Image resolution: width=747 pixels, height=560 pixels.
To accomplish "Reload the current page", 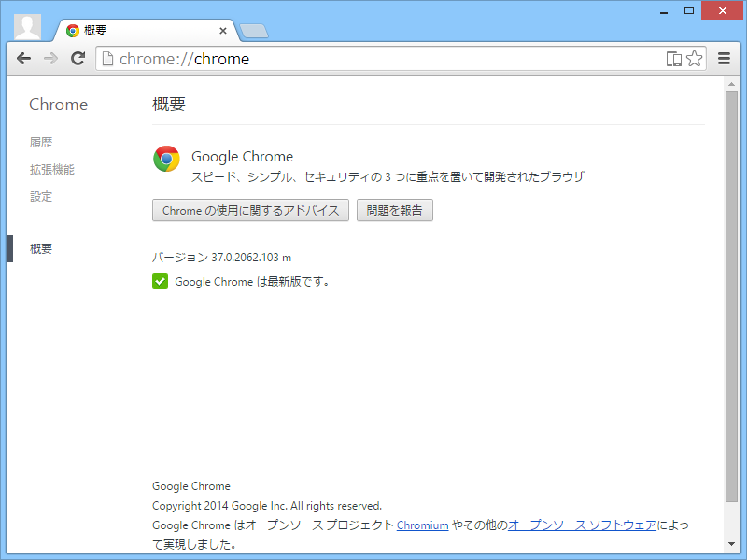I will point(78,58).
